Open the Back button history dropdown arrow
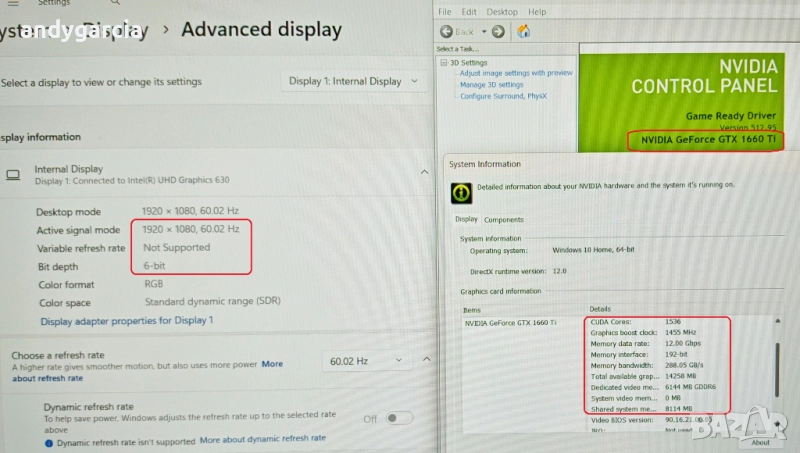The image size is (800, 453). (482, 32)
